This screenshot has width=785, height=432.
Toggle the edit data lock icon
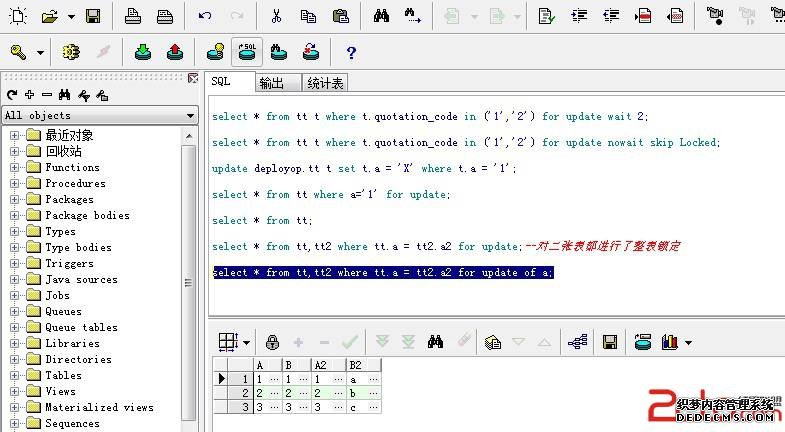coord(273,342)
